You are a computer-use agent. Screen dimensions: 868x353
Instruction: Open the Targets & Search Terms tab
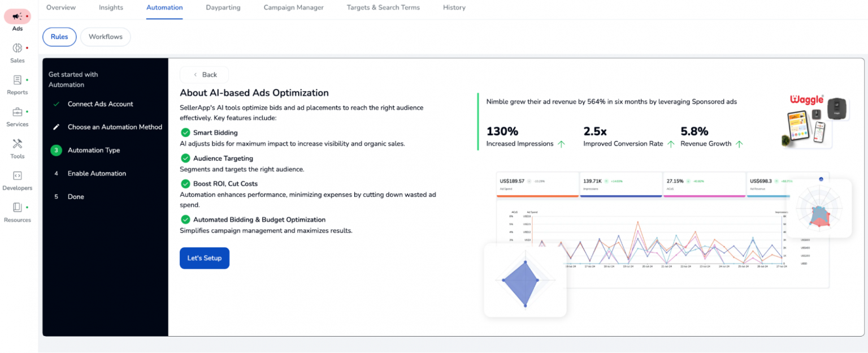click(x=383, y=7)
